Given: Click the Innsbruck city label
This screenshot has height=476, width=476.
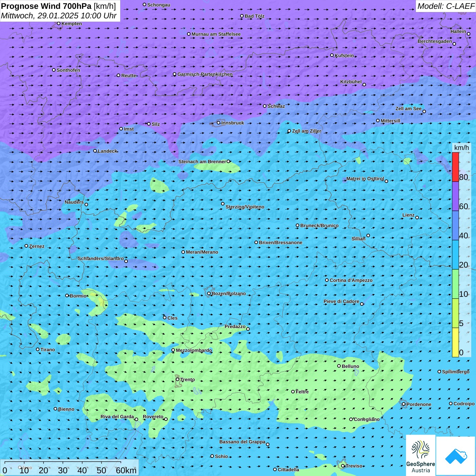Looking at the screenshot, I should click(233, 123).
